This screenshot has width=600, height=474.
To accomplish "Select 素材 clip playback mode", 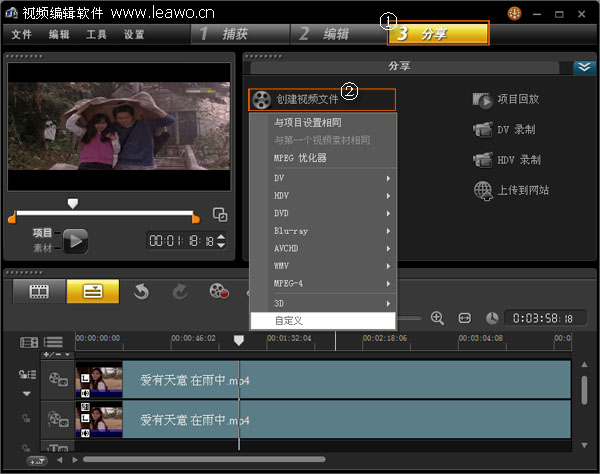I will pos(42,248).
